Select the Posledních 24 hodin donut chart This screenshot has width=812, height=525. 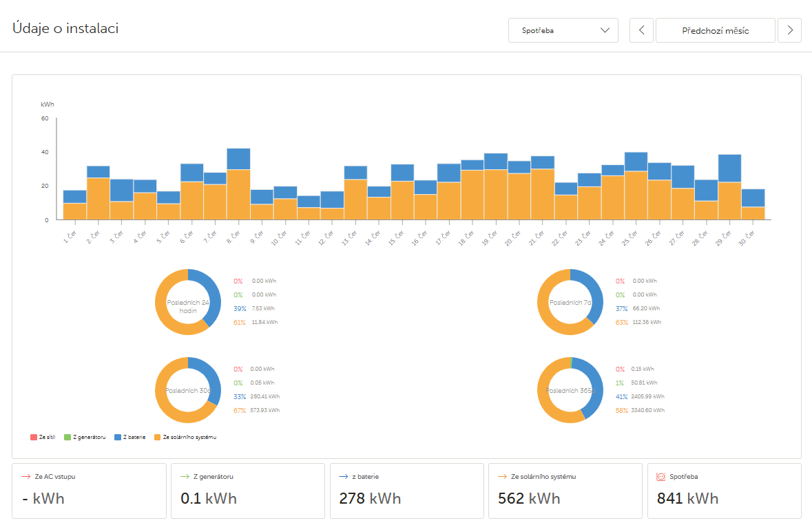tap(188, 302)
